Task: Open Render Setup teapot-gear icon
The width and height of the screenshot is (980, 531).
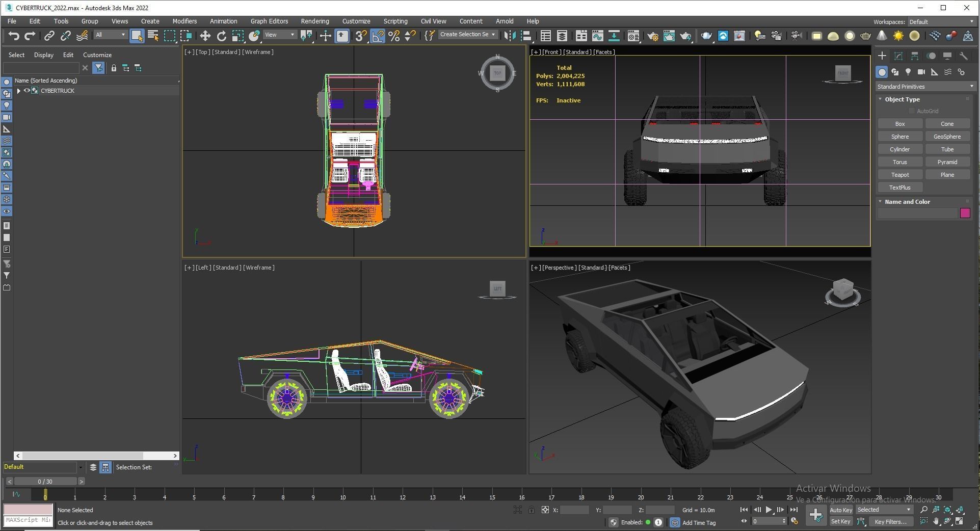Action: [652, 36]
